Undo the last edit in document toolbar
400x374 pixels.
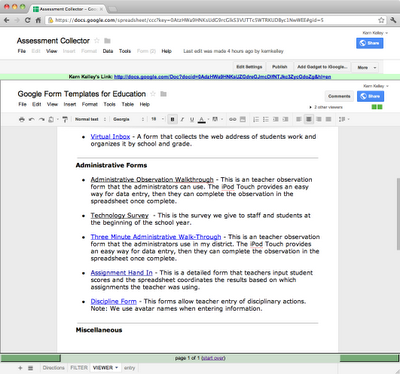[x=31, y=119]
